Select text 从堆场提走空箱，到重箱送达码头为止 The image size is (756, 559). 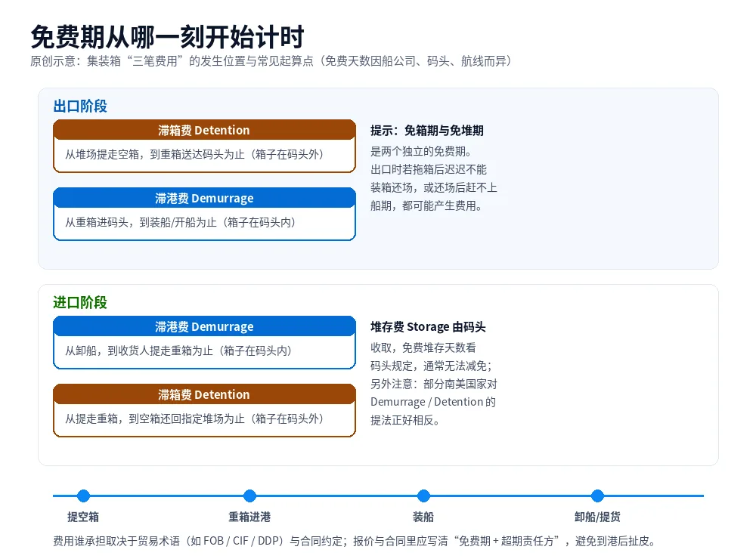(155, 154)
